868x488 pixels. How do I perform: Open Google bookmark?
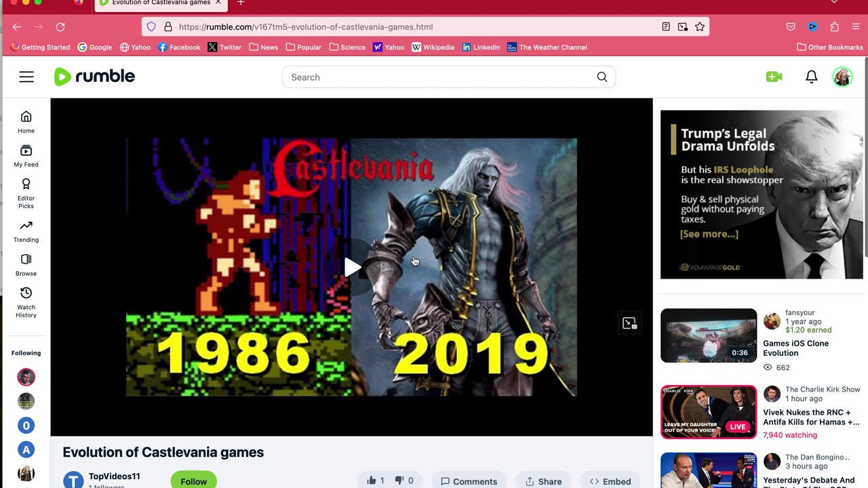[x=94, y=47]
